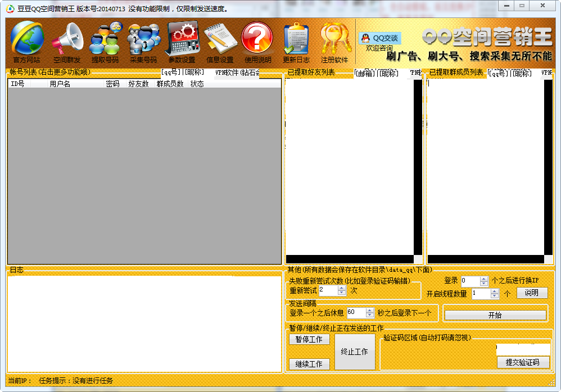Close the 豆豆QQ空间营销王 window
Viewport: 561px width, 392px height.
(543, 6)
